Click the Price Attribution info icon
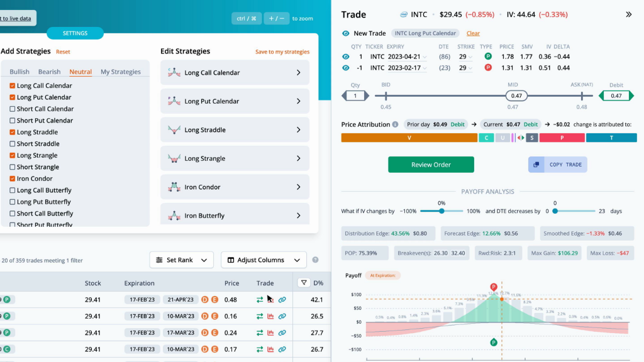644x362 pixels. click(x=395, y=124)
